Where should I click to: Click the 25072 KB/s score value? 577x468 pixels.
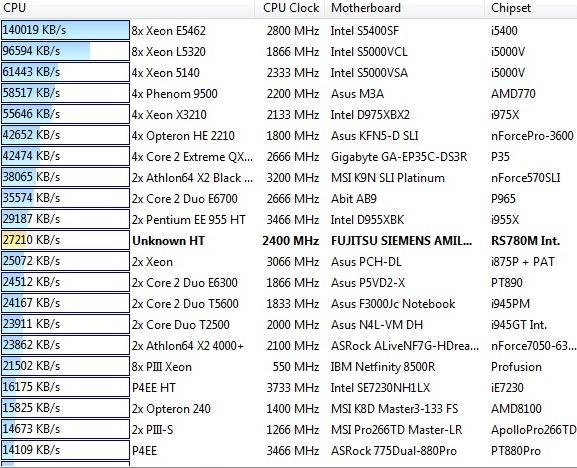coord(31,260)
